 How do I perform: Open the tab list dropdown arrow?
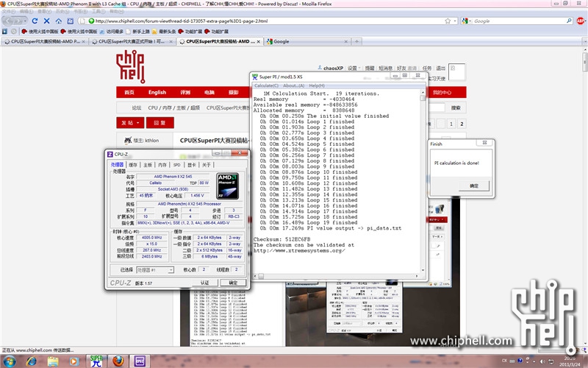click(584, 41)
